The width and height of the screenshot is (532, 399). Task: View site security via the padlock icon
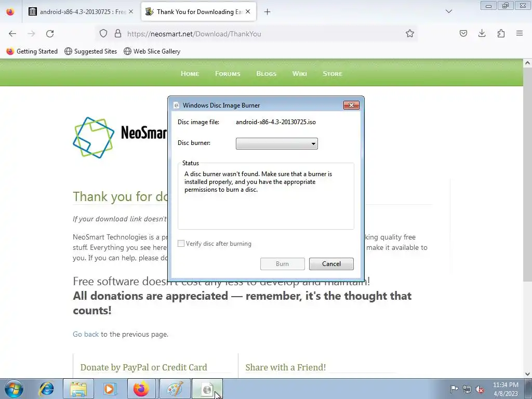coord(118,34)
